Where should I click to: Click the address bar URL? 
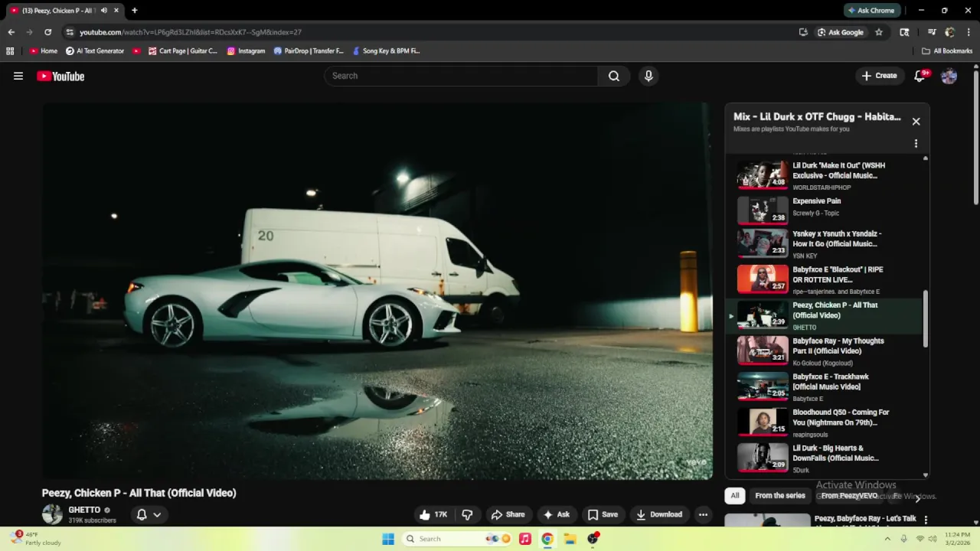click(x=191, y=32)
